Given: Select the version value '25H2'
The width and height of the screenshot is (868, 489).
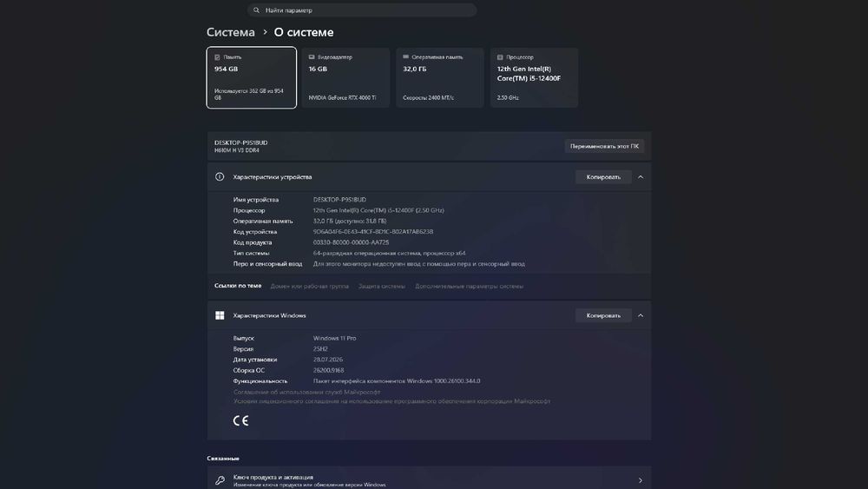Looking at the screenshot, I should (320, 349).
